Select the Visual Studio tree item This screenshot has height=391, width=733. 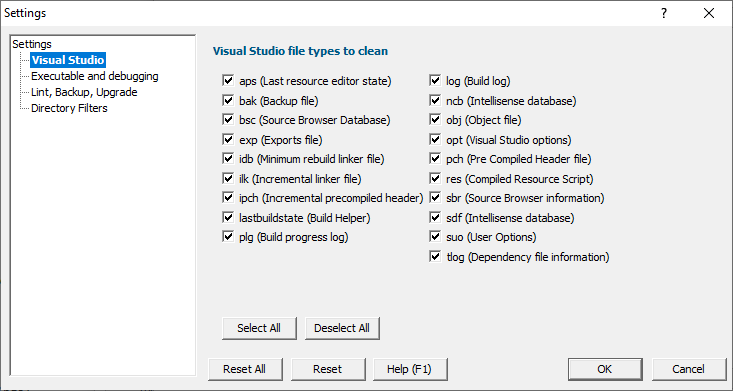coord(68,60)
